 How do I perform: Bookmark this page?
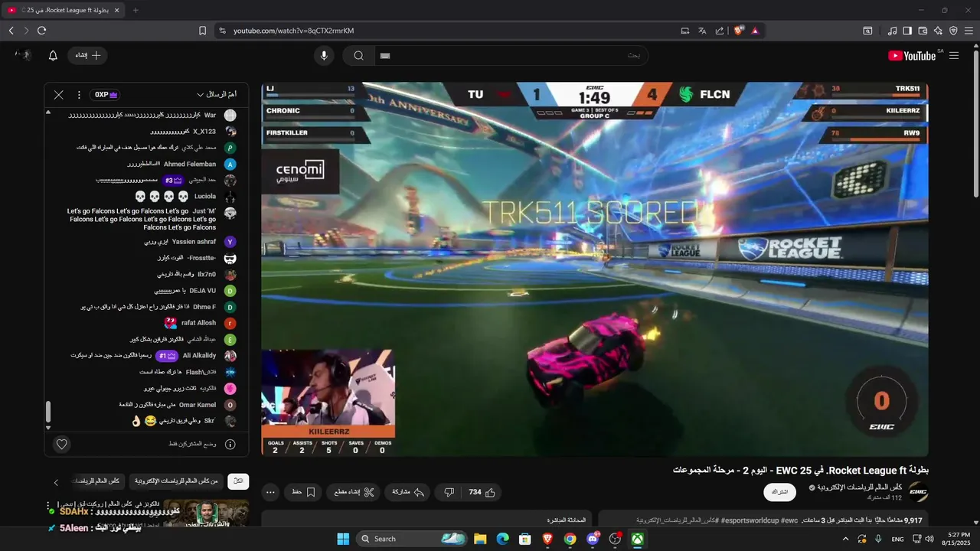(x=202, y=31)
